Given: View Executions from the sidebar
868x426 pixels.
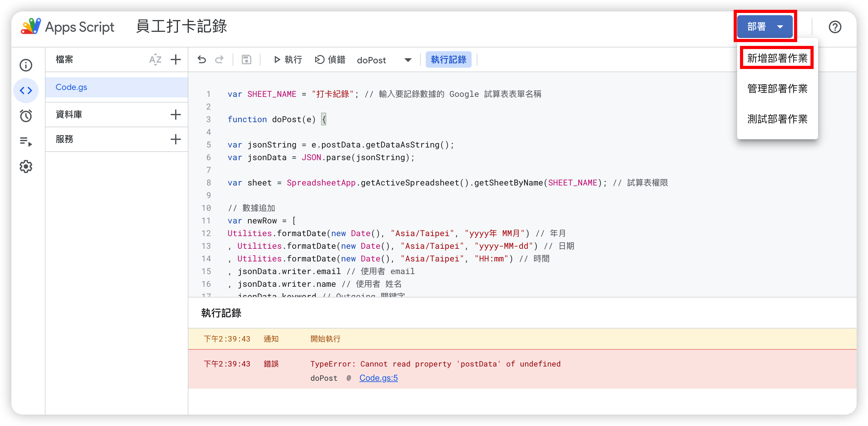Looking at the screenshot, I should pos(26,141).
